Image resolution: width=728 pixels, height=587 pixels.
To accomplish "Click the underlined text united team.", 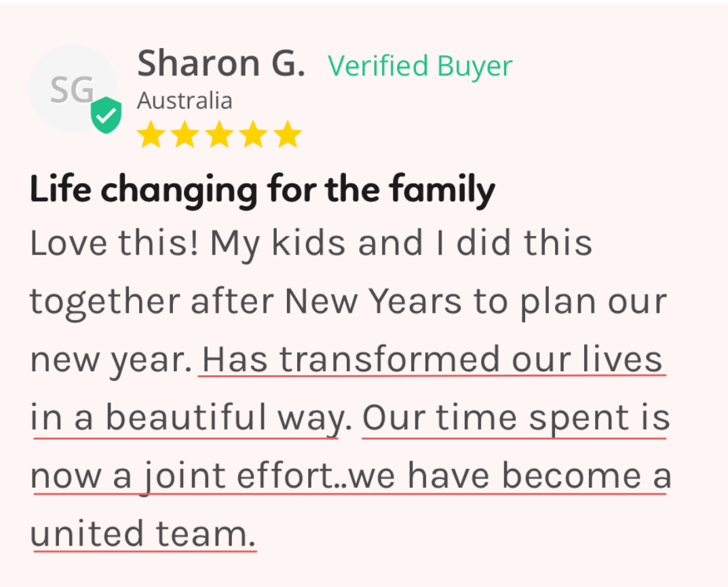I will [x=143, y=534].
